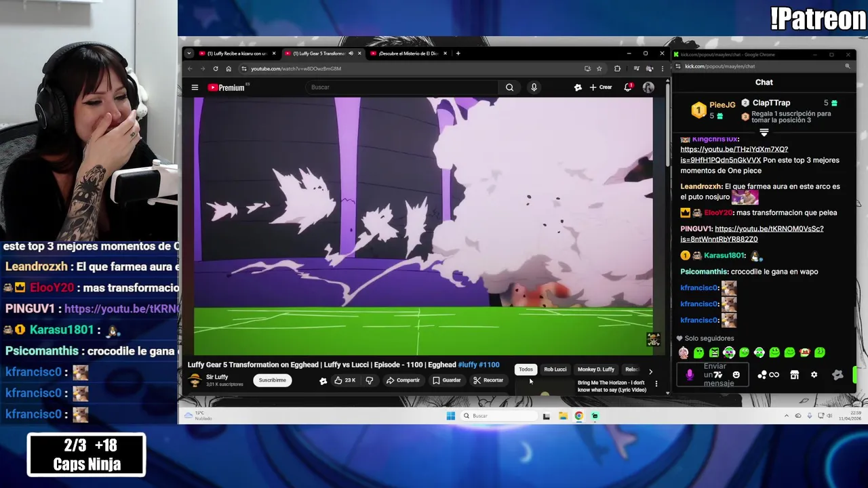The height and width of the screenshot is (488, 868).
Task: Open the shop storefront icon in chat
Action: click(x=795, y=375)
